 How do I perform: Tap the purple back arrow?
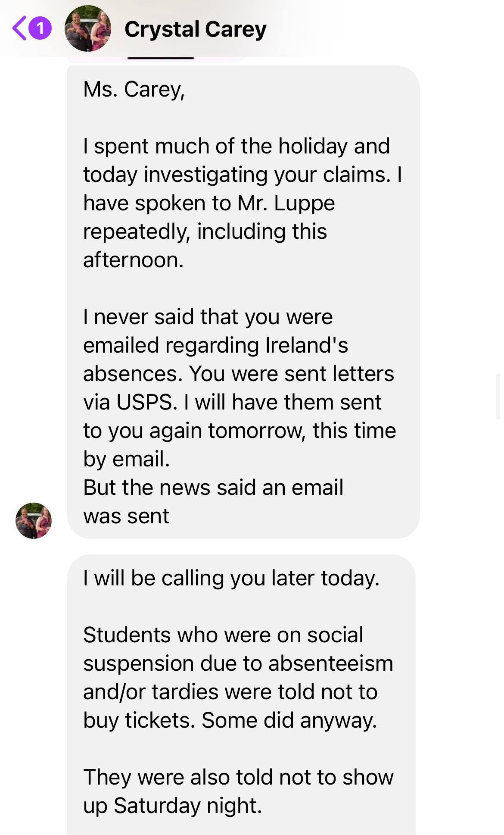(x=20, y=28)
